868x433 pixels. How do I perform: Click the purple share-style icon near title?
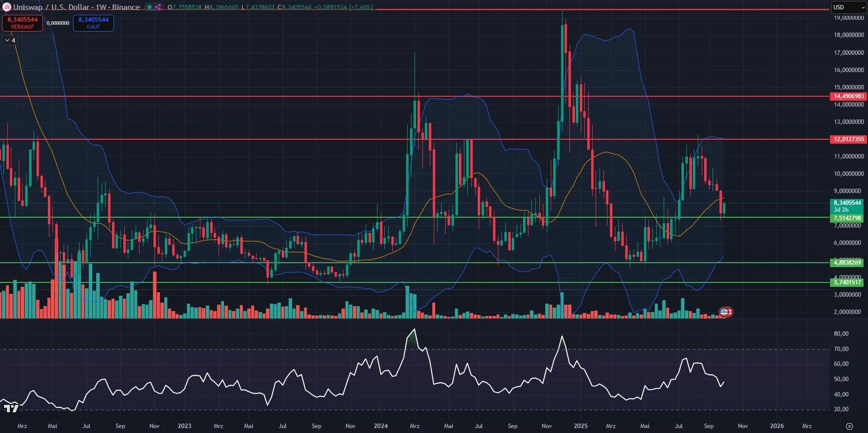(x=157, y=7)
